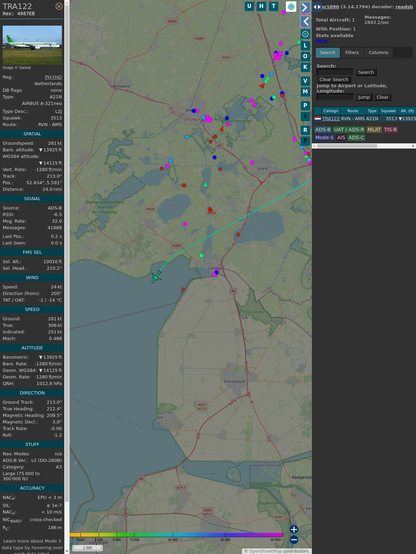Click the H map button
This screenshot has width=416, height=554.
click(x=261, y=6)
